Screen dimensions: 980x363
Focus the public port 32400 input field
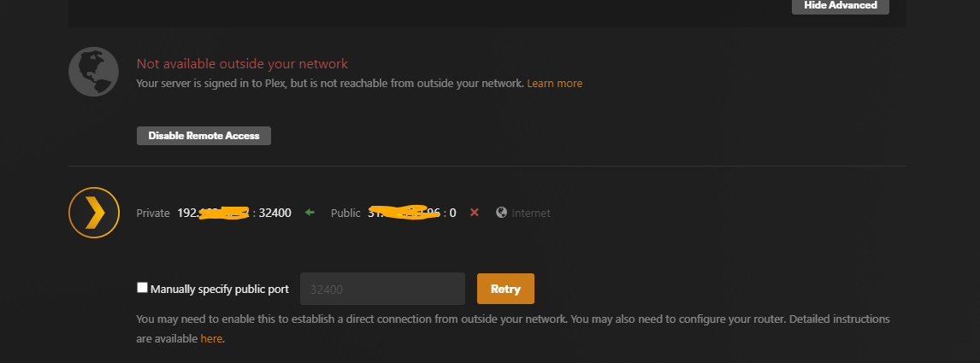point(381,289)
